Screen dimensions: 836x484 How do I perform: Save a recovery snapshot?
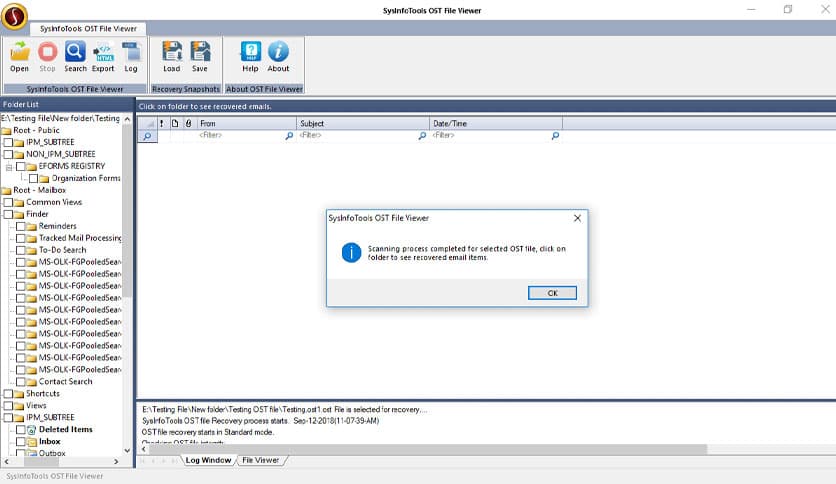tap(200, 52)
